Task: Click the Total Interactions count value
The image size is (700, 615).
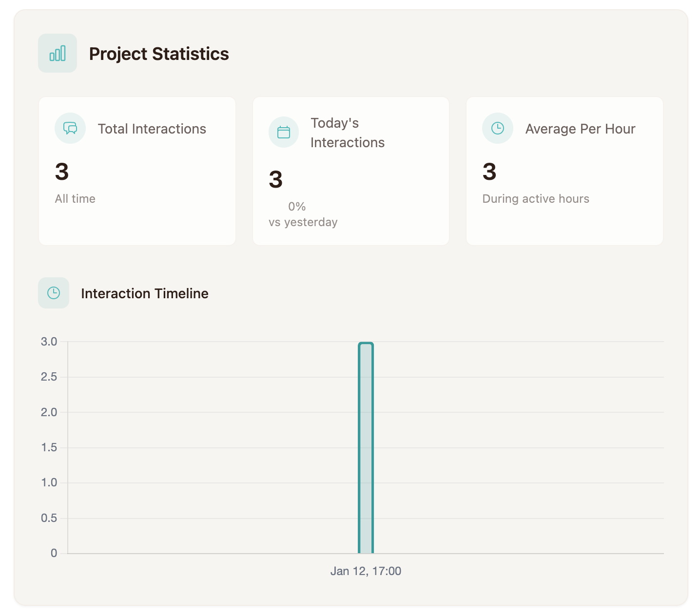Action: [x=62, y=172]
